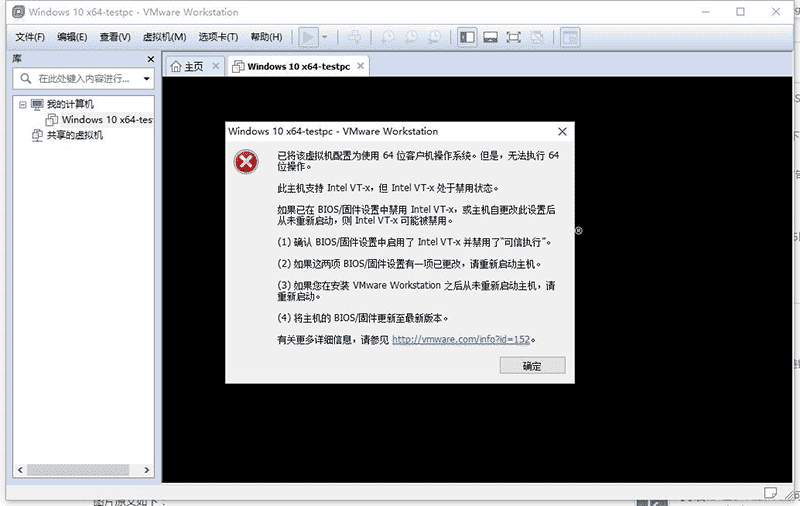800x506 pixels.
Task: Click the library search input field
Action: pos(83,79)
